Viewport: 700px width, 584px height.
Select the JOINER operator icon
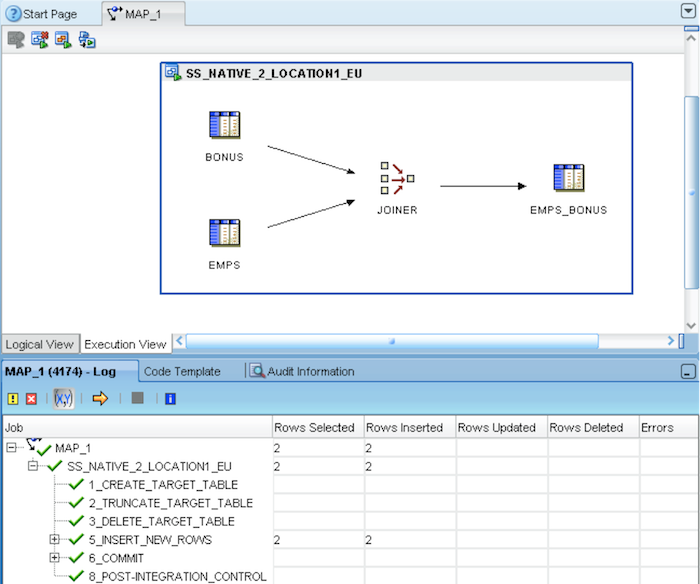click(397, 178)
